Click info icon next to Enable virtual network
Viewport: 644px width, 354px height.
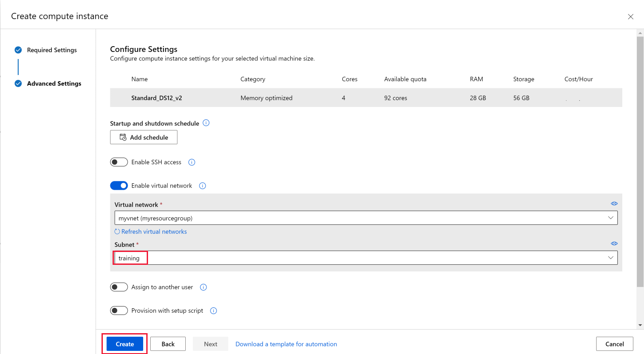(203, 186)
